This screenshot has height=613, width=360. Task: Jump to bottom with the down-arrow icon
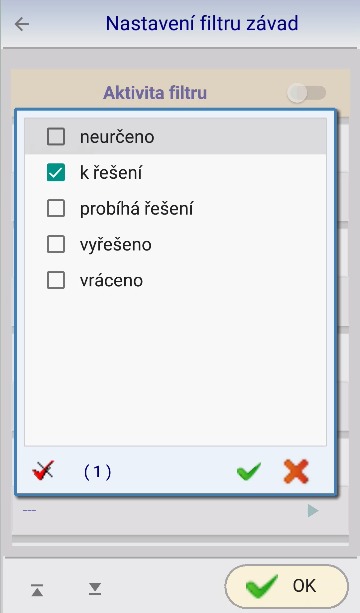point(95,589)
